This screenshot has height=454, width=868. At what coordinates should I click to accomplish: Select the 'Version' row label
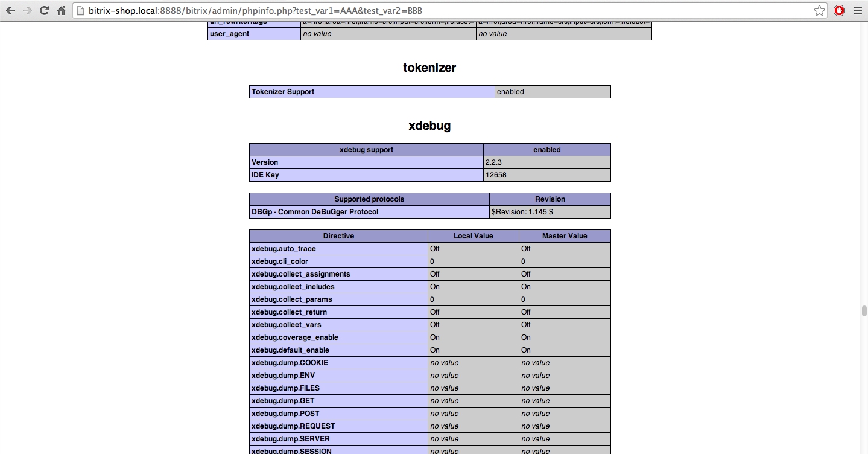[367, 162]
